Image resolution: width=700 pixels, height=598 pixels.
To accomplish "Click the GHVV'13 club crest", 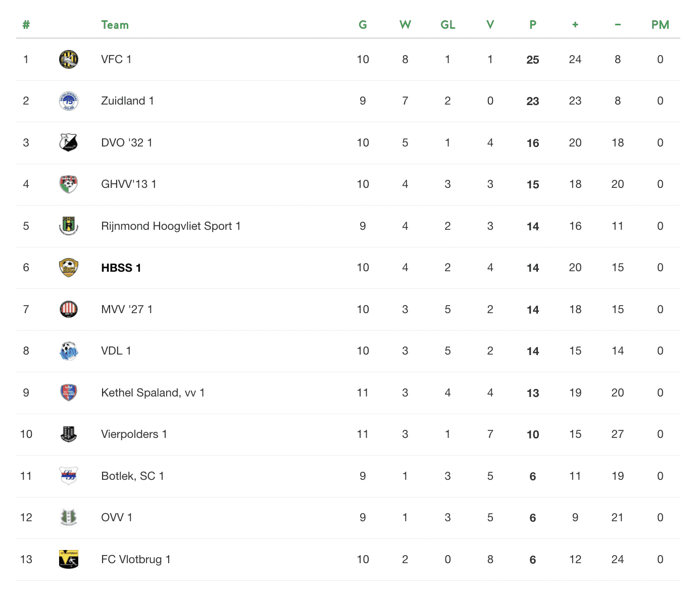I will pyautogui.click(x=69, y=184).
